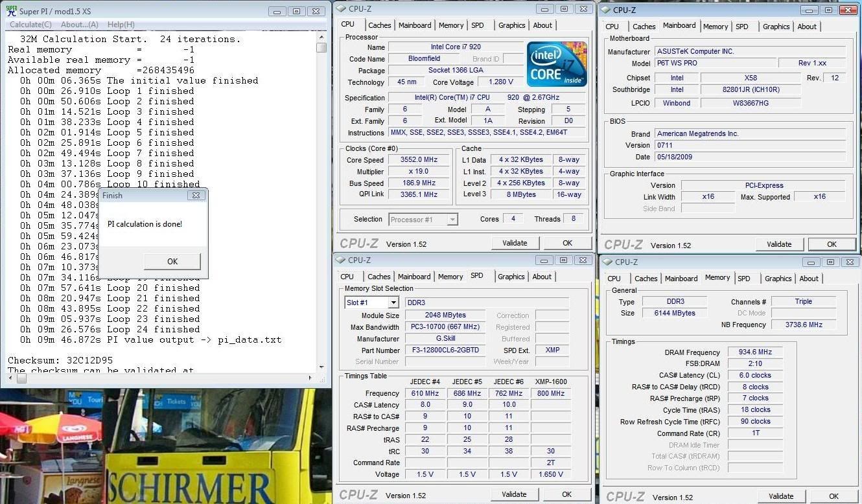
Task: Click the Intel Core i7 logo
Action: 557,64
